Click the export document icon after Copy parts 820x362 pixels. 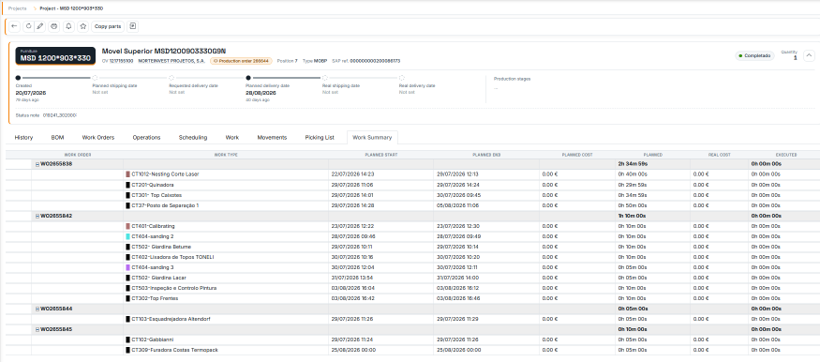[133, 26]
